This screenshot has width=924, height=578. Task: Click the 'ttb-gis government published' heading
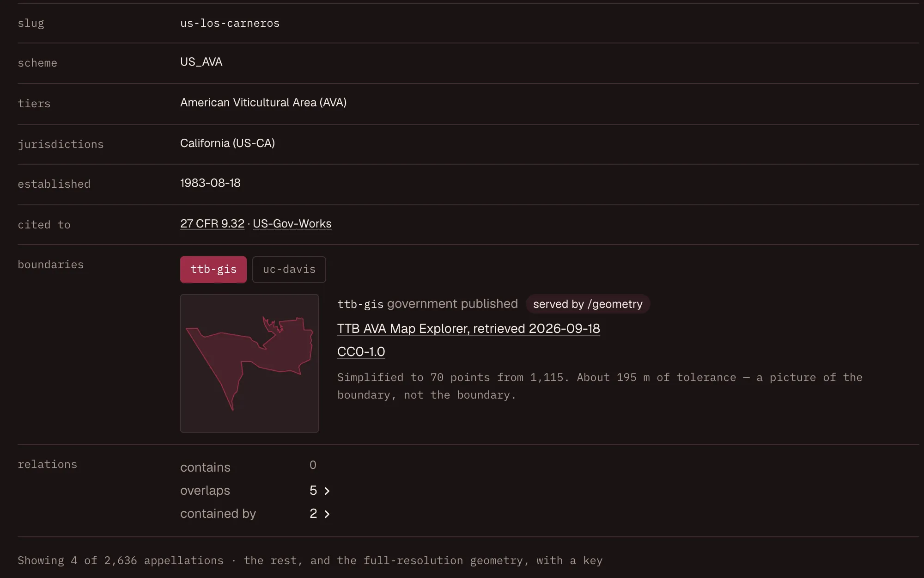(427, 304)
